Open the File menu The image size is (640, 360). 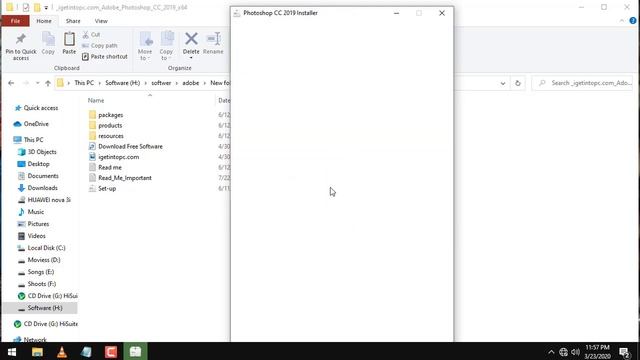(x=16, y=21)
